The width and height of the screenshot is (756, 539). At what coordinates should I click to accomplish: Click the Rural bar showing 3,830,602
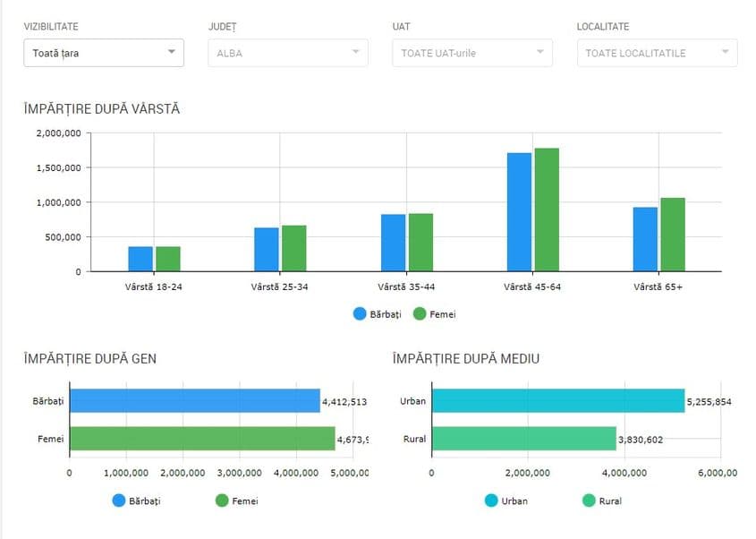[523, 439]
